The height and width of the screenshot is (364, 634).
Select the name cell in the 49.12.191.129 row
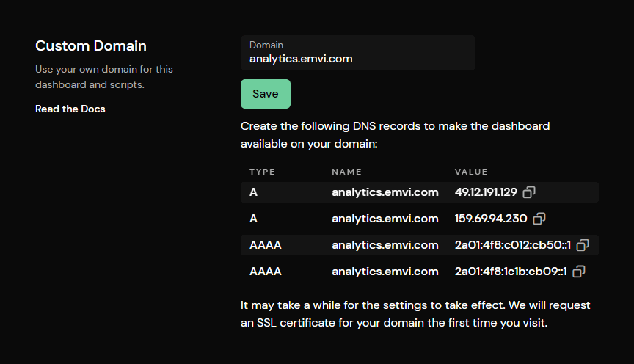[385, 192]
